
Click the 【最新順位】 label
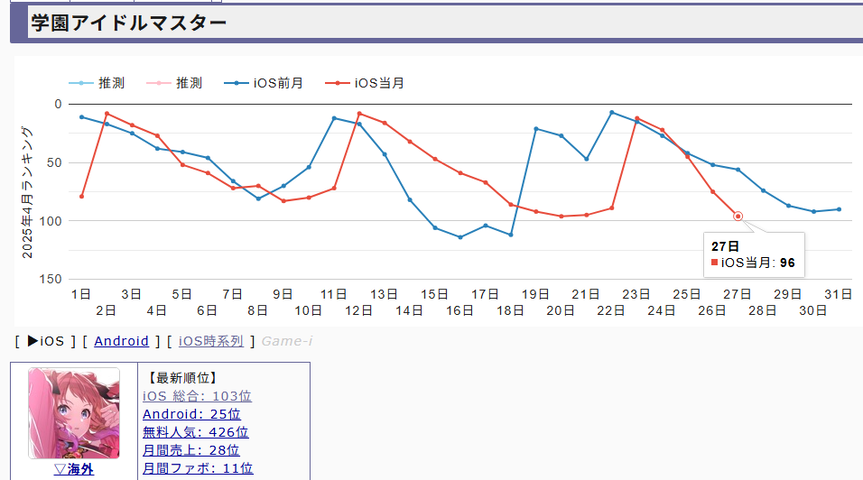point(182,378)
